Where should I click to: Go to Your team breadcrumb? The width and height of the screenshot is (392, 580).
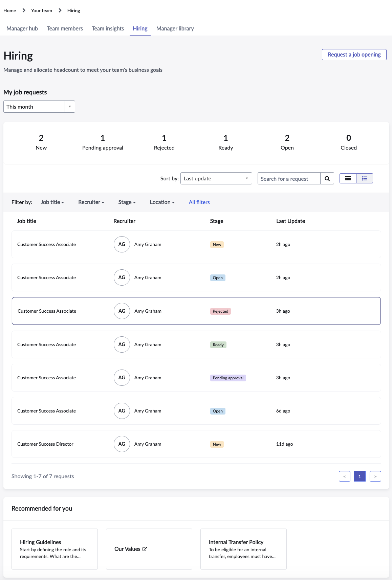point(42,10)
